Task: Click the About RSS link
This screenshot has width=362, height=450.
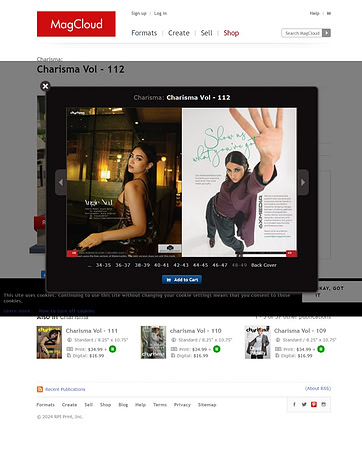Action: 318,388
